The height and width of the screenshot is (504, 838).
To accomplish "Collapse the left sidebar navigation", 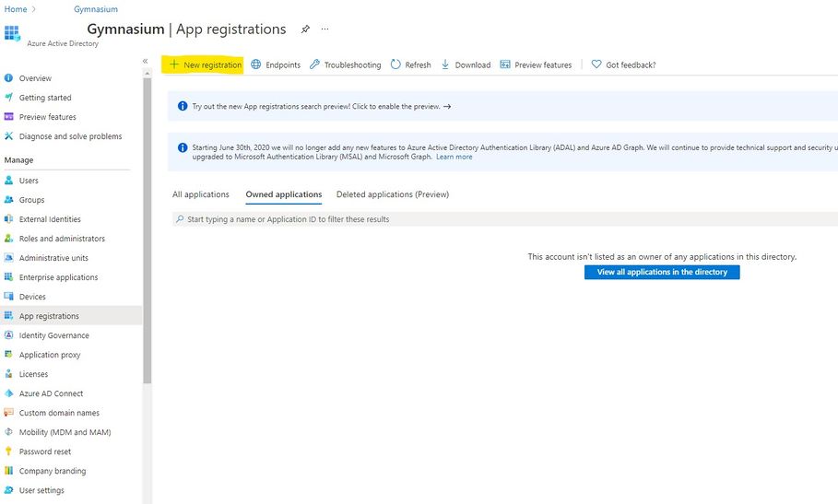I will coord(145,61).
